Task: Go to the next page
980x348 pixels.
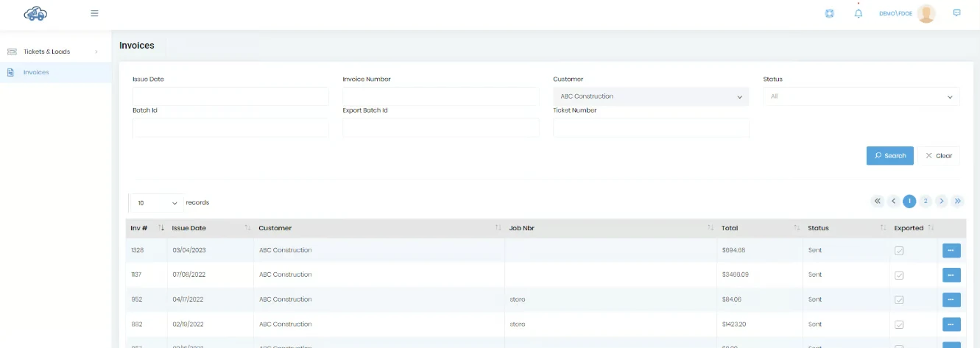Action: point(942,201)
